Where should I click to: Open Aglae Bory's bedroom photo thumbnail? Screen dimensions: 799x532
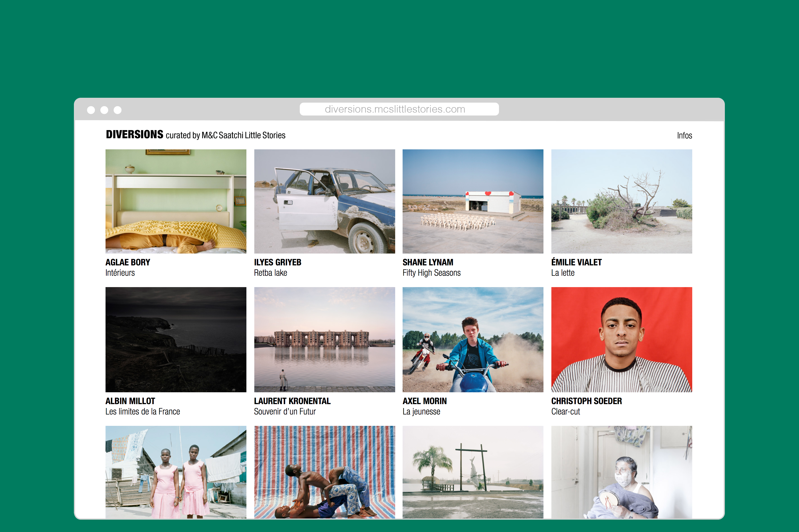tap(175, 201)
